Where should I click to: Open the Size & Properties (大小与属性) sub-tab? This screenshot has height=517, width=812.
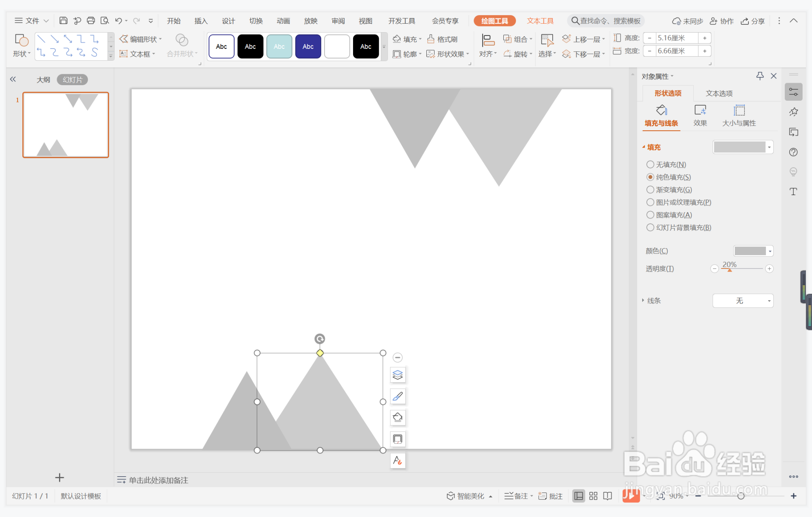[739, 116]
